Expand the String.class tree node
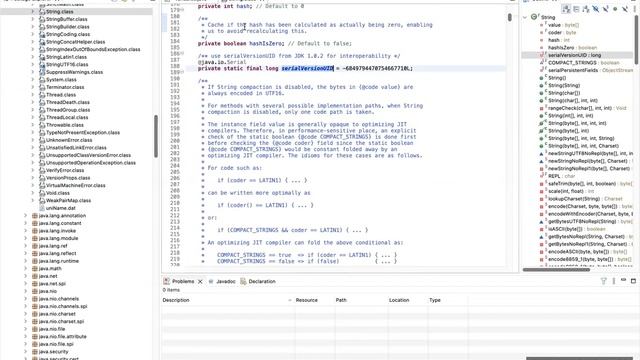Image resolution: width=640 pixels, height=360 pixels. pos(33,11)
